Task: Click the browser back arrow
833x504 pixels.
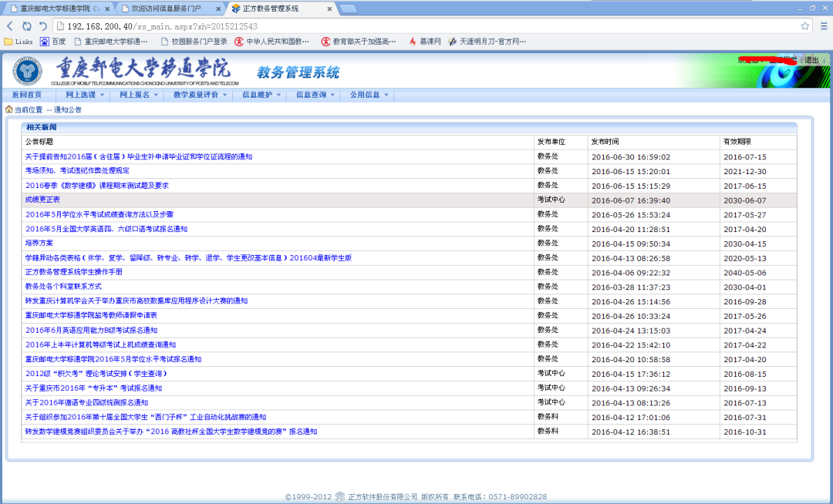Action: tap(10, 25)
